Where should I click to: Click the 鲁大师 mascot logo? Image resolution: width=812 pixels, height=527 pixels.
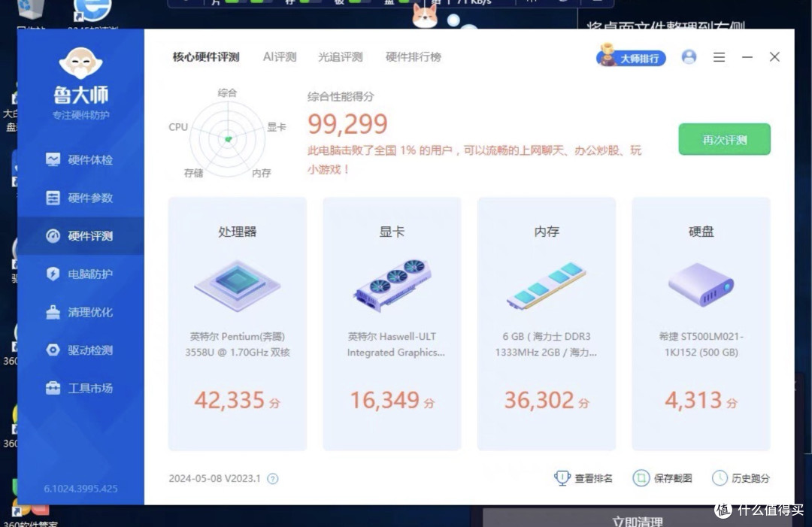(x=80, y=62)
